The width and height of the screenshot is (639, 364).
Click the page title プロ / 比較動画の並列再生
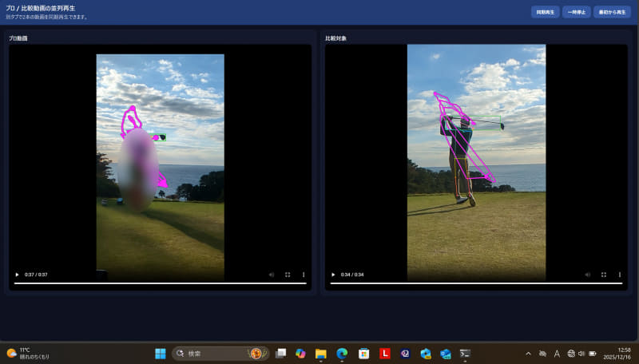41,8
